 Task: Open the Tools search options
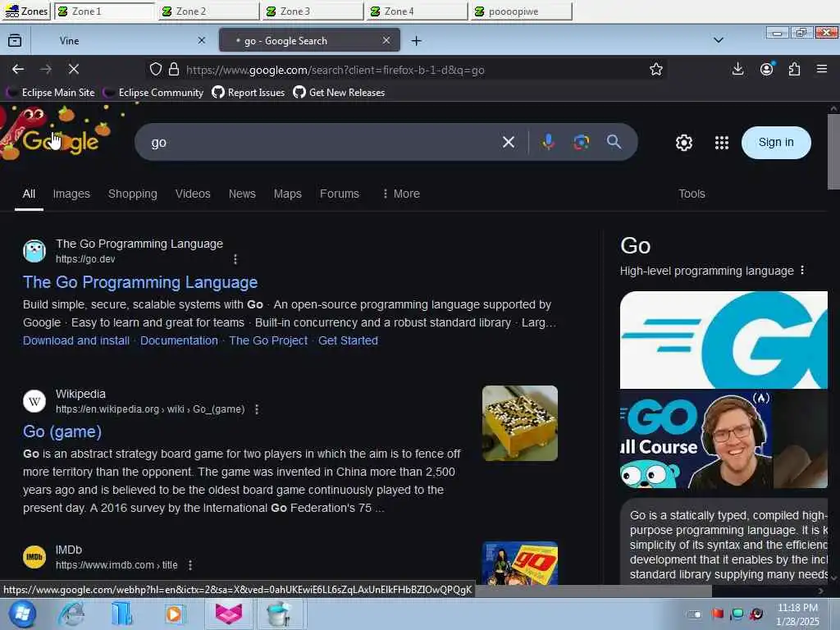click(x=692, y=194)
